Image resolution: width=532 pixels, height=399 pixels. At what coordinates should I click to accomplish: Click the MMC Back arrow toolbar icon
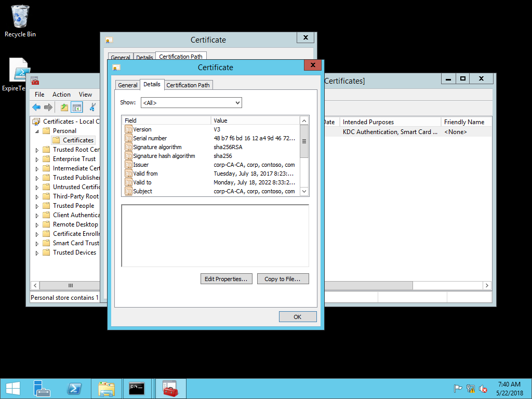click(x=36, y=108)
